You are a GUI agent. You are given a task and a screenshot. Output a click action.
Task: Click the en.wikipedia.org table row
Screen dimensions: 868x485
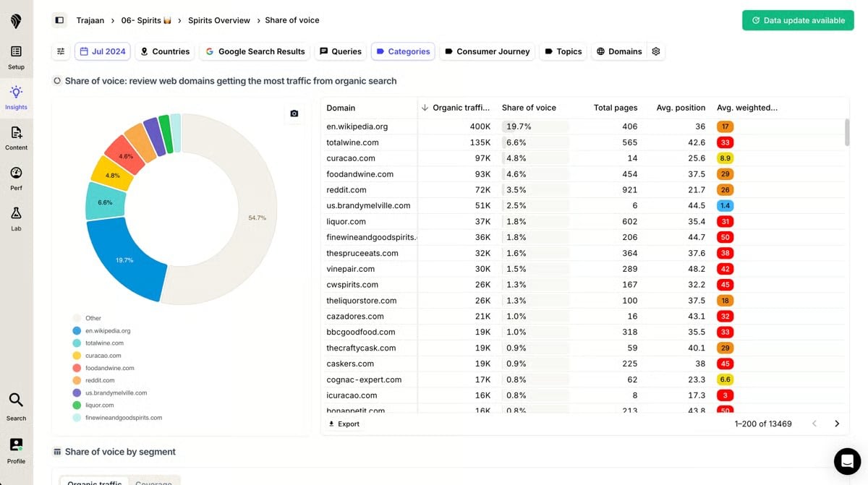click(584, 126)
